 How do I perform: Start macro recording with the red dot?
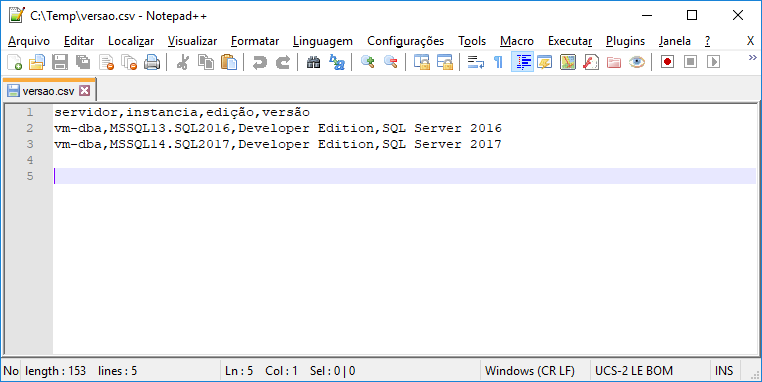(x=667, y=62)
